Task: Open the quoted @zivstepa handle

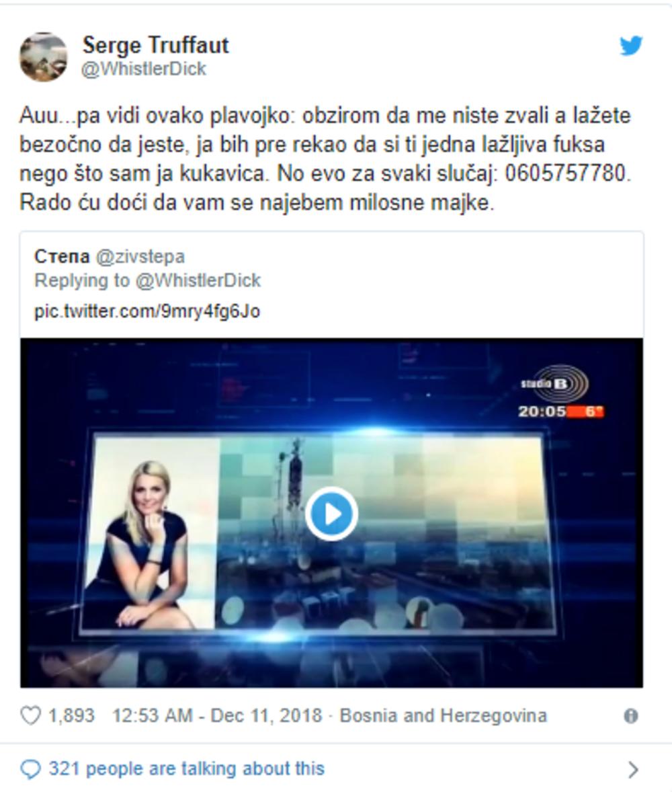Action: [140, 257]
